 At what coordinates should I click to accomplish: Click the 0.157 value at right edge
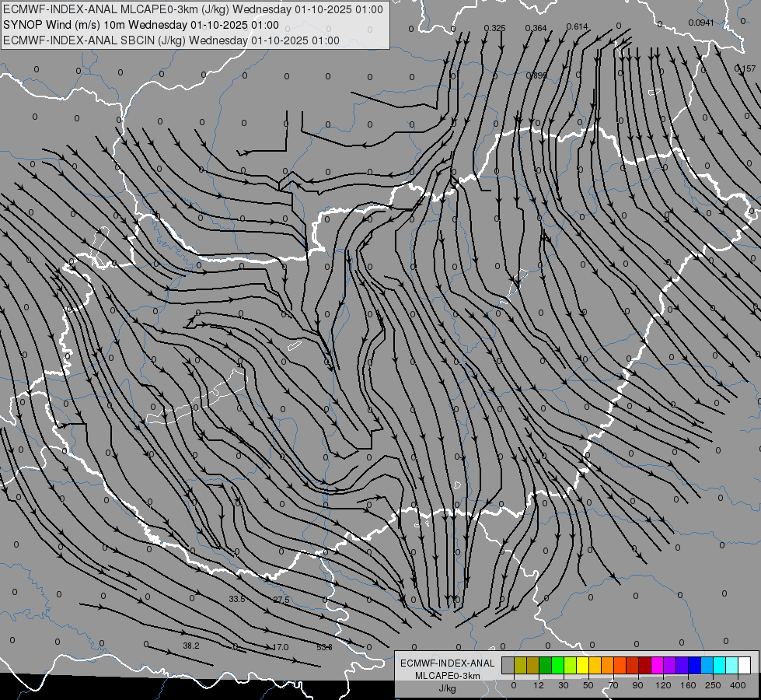click(745, 68)
